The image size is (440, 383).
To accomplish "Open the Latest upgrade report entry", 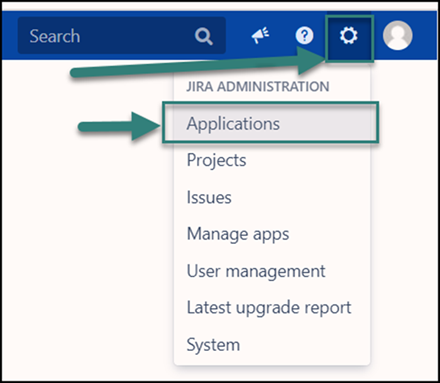I will click(269, 308).
